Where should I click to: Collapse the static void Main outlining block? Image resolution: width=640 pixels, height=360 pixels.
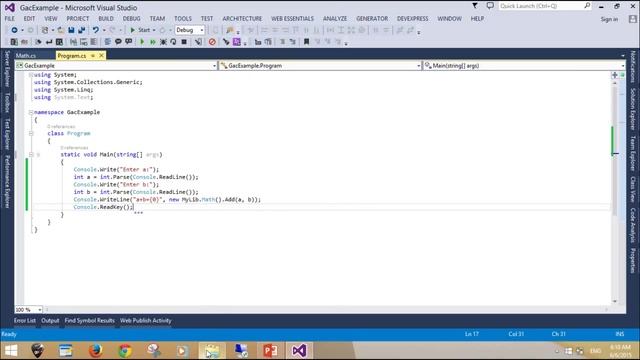(31, 155)
